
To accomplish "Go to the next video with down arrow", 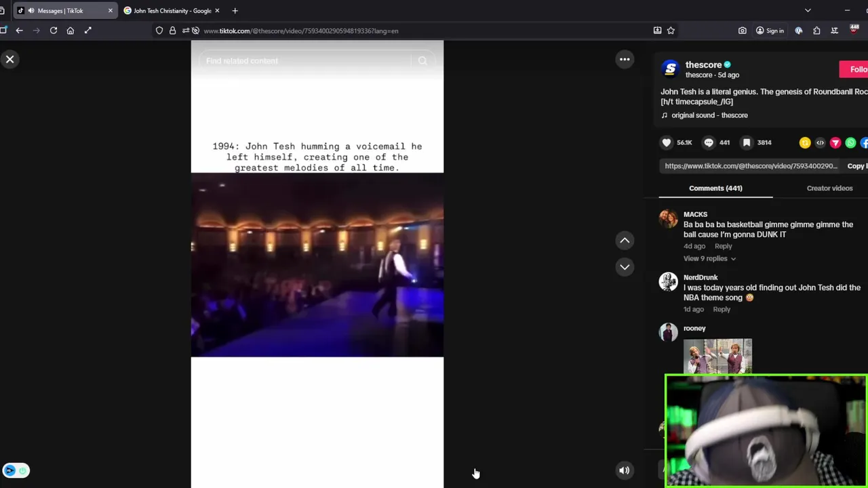I will point(625,267).
